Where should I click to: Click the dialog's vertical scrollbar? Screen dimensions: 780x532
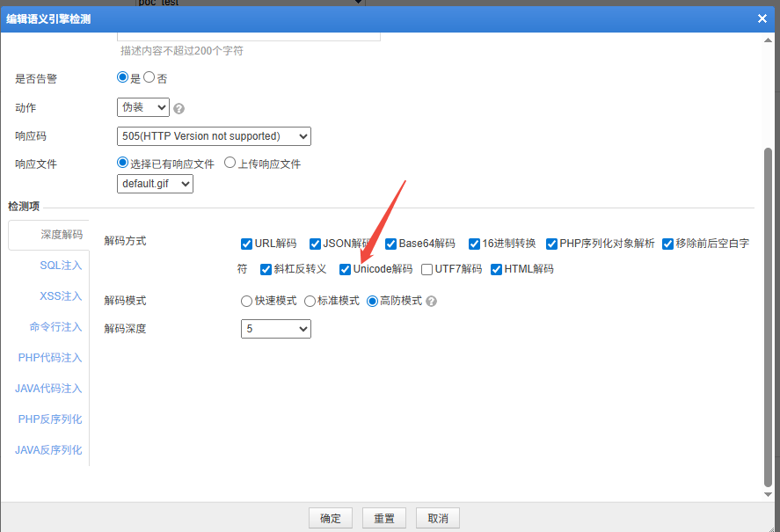(768, 317)
